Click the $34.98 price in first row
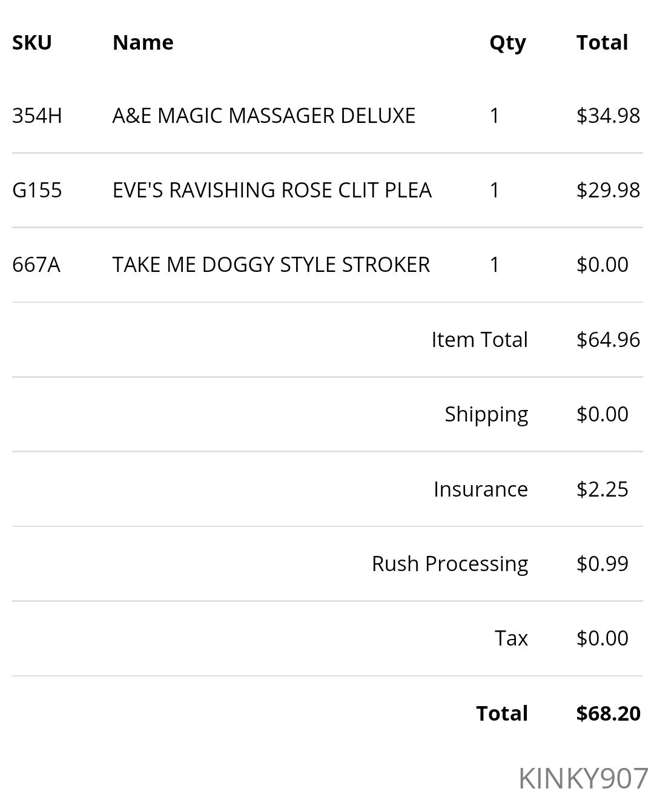The image size is (654, 800). point(608,116)
